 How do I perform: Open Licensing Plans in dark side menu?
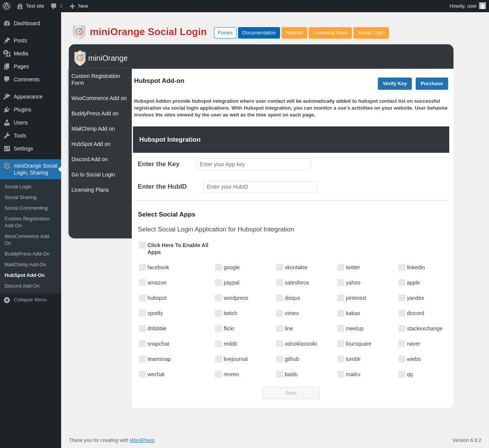100,190
